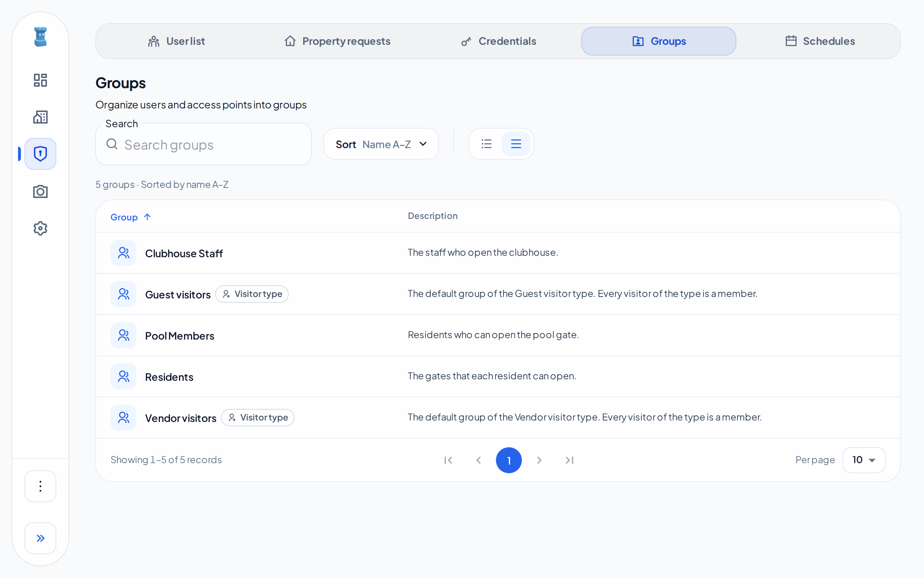Screen dimensions: 924x578
Task: Open the settings gear icon in sidebar
Action: coord(40,228)
